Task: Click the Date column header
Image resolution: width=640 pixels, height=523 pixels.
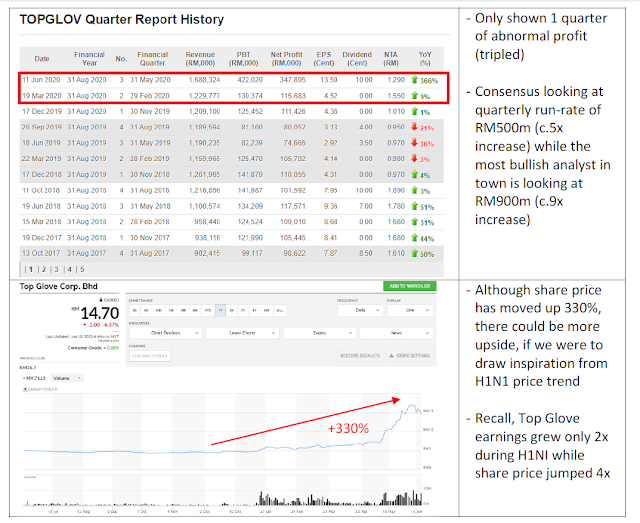Action: point(42,59)
